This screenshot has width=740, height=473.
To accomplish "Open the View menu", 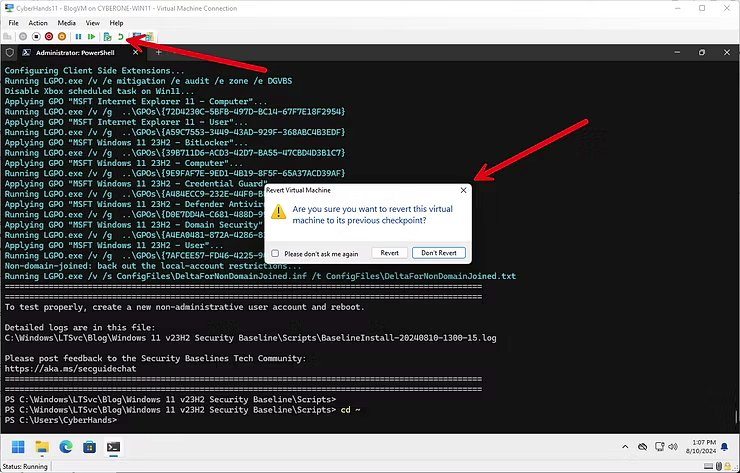I will [x=92, y=23].
